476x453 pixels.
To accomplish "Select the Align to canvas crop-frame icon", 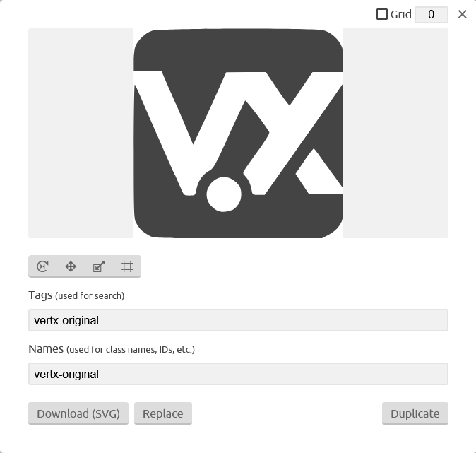I will click(127, 266).
